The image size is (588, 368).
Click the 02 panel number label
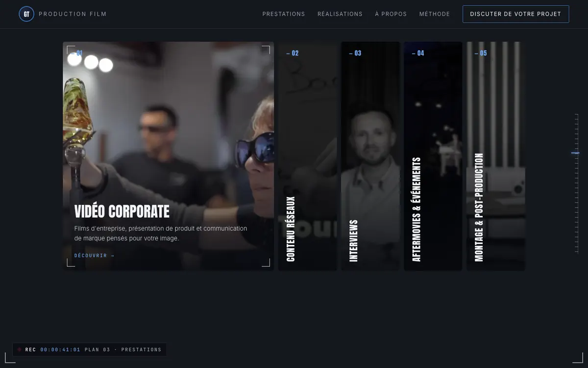[x=293, y=53]
